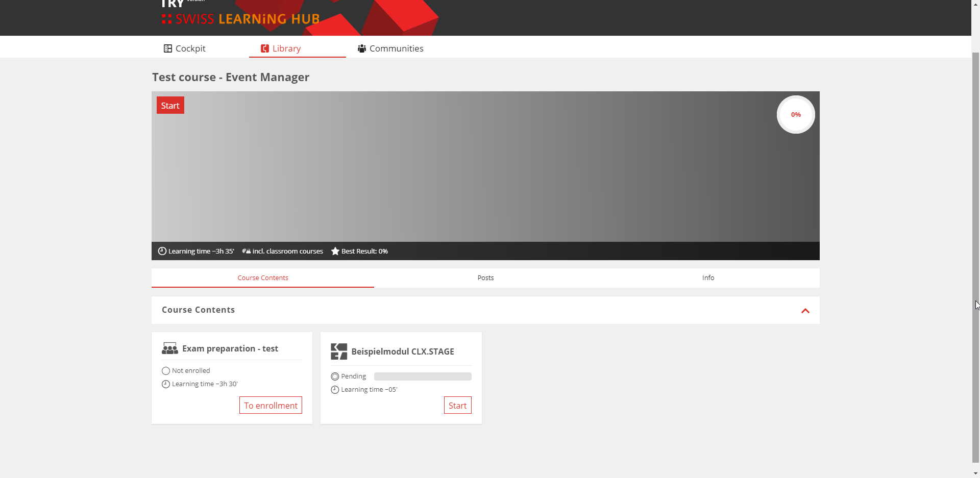Switch to the Posts tab
Viewport: 980px width, 478px height.
coord(485,278)
